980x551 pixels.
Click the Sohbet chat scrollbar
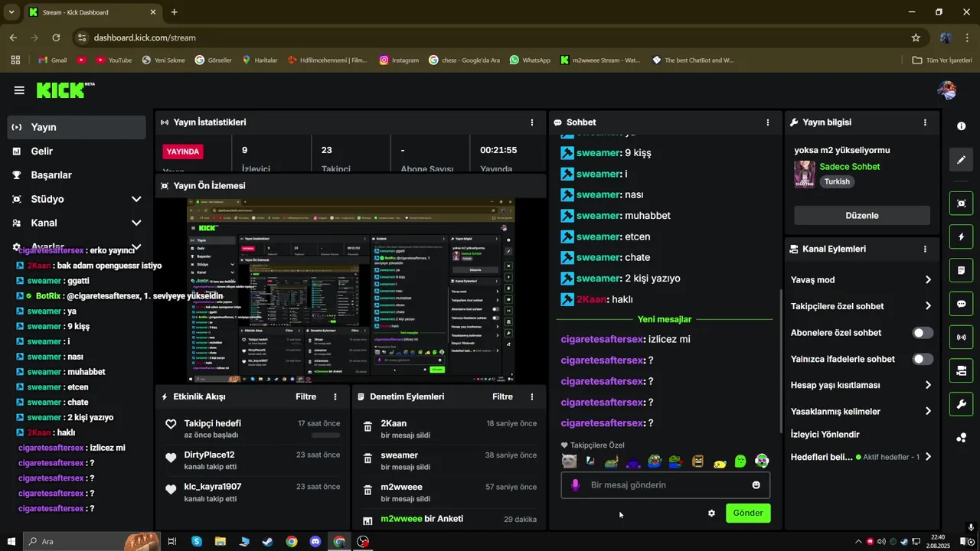click(x=780, y=360)
